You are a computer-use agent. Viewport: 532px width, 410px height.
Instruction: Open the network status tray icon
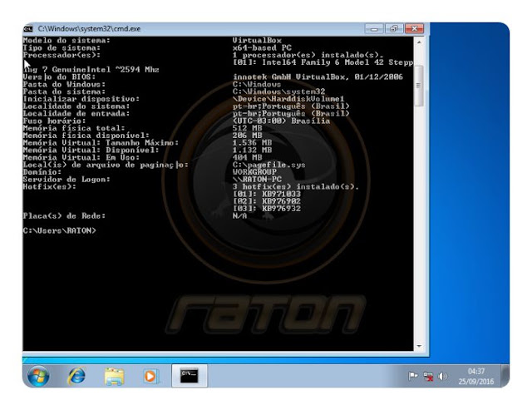pyautogui.click(x=428, y=377)
